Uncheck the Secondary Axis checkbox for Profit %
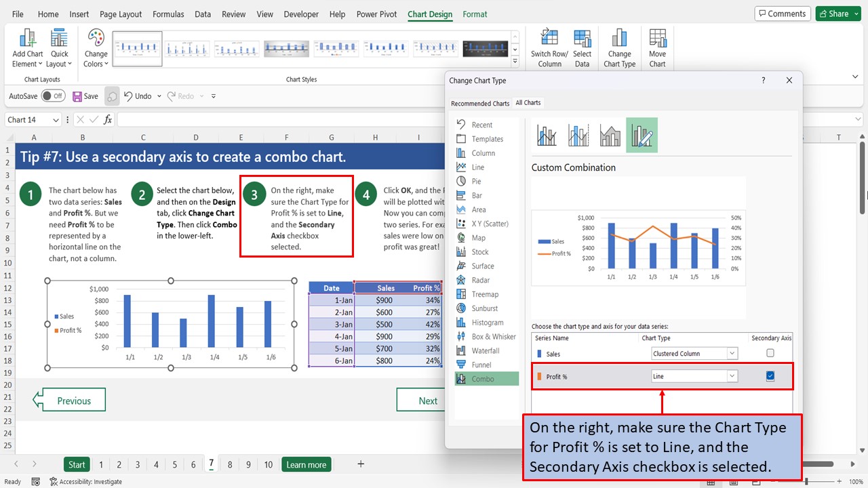868x488 pixels. coord(770,375)
